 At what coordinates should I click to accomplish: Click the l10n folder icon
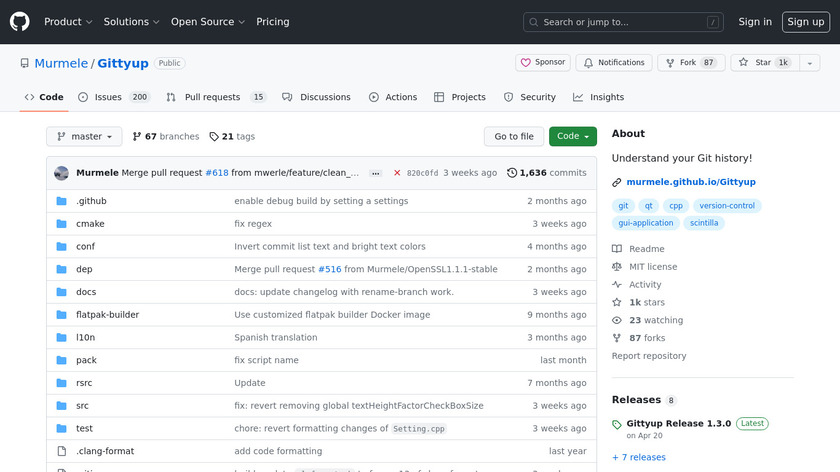point(62,338)
